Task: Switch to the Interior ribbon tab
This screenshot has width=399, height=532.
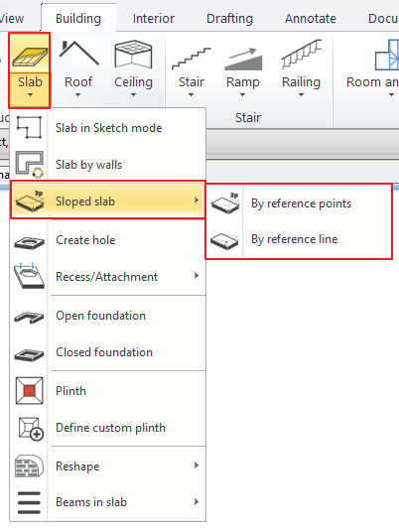Action: coord(154,18)
